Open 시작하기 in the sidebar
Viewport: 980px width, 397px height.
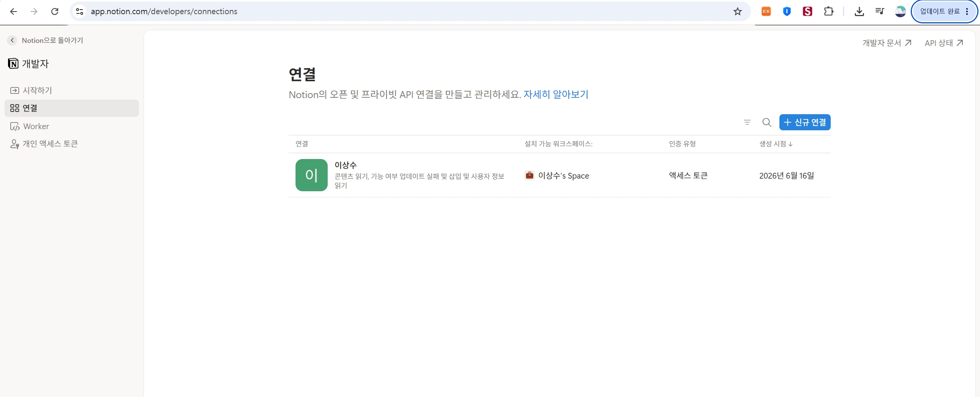(x=72, y=90)
